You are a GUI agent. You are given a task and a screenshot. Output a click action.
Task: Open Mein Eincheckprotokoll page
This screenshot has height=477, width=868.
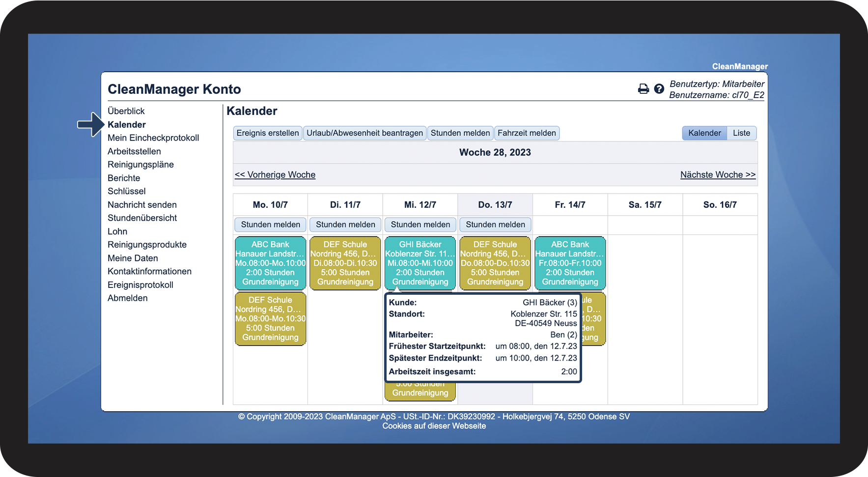(x=153, y=138)
